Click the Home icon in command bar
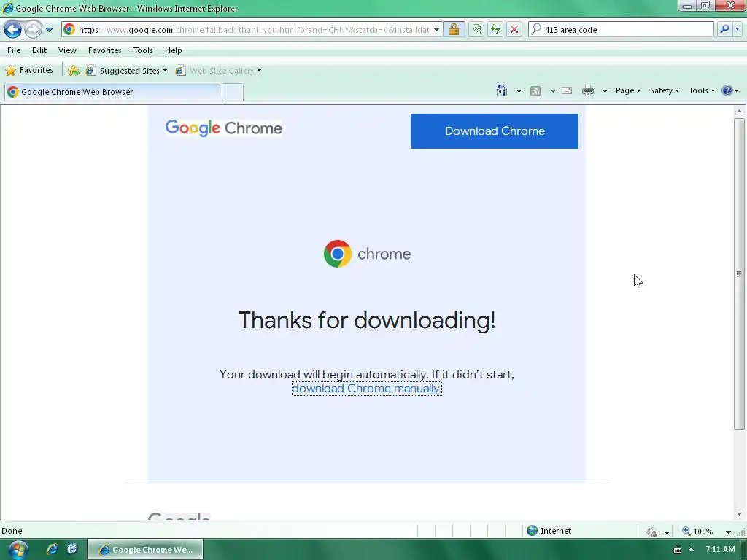The height and width of the screenshot is (560, 747). (x=502, y=90)
